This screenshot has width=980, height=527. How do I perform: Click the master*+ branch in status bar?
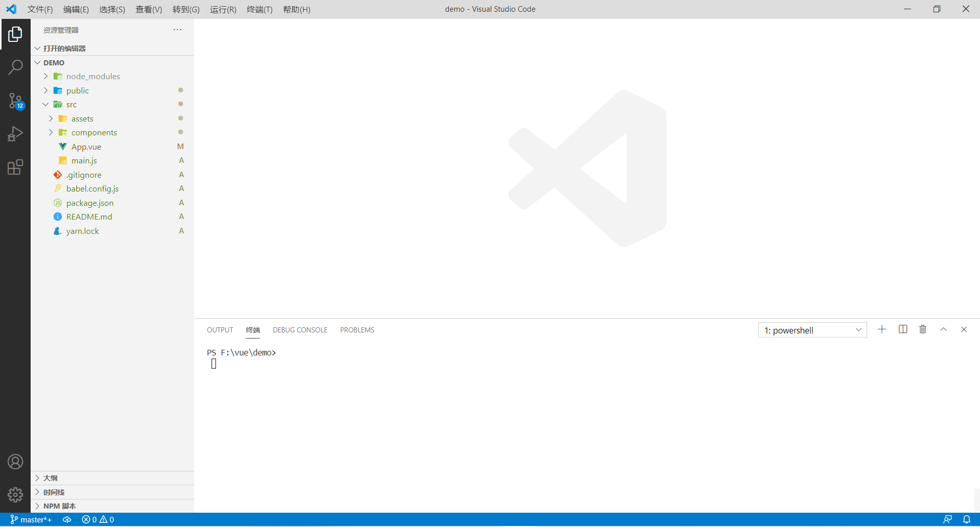pos(32,519)
